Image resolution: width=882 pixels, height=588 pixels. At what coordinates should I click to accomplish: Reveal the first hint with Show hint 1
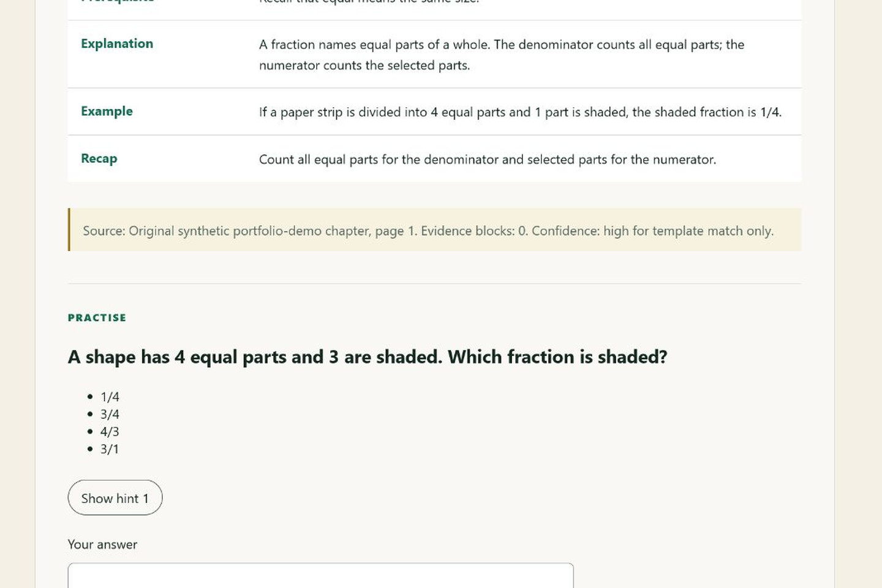[x=115, y=497]
